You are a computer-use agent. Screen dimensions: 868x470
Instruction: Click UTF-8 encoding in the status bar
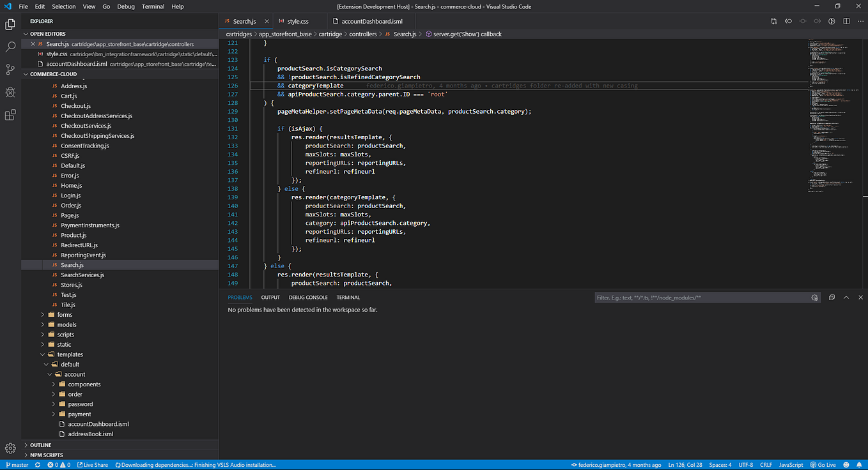(x=745, y=465)
